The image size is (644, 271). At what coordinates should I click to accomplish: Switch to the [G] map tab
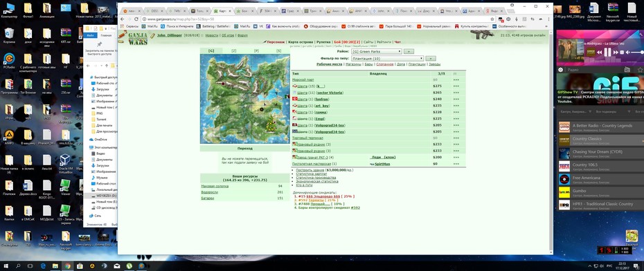211,50
